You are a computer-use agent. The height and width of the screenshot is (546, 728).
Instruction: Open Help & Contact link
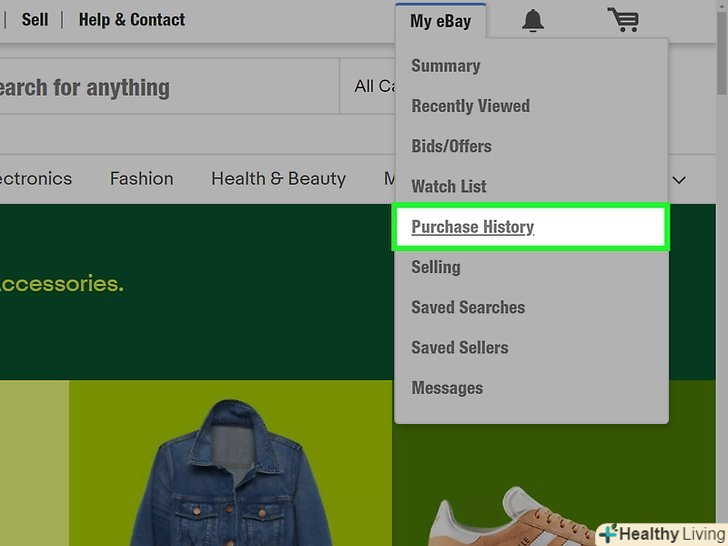(x=132, y=20)
